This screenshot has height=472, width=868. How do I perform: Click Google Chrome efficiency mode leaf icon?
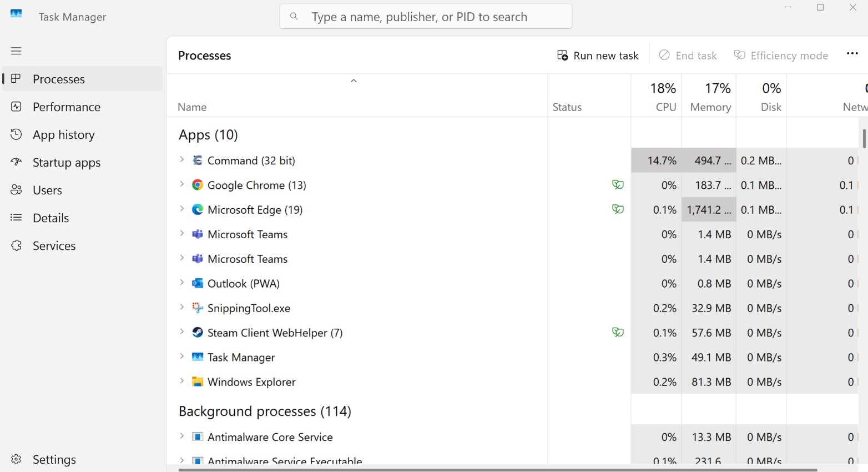[x=618, y=184]
